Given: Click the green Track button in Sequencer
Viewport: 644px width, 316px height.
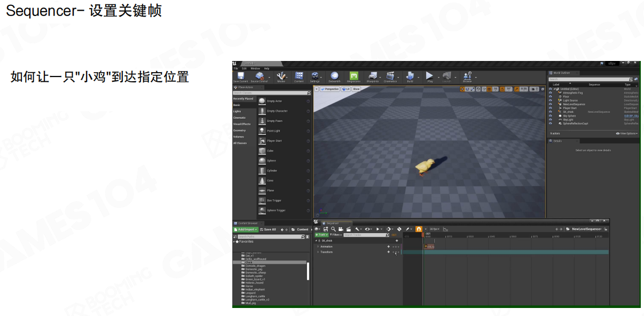Looking at the screenshot, I should coord(321,235).
